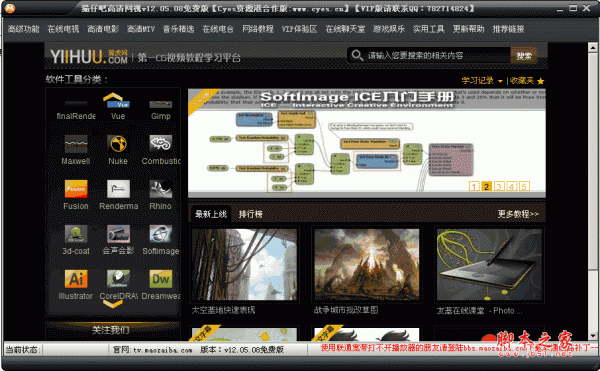600x371 pixels.
Task: Click inside the search input field
Action: click(437, 55)
